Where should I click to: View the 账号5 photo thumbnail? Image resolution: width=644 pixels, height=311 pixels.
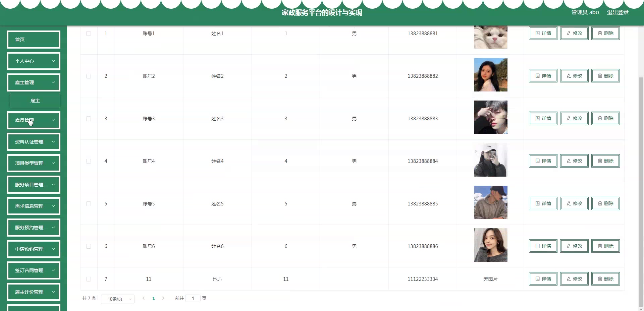coord(490,202)
